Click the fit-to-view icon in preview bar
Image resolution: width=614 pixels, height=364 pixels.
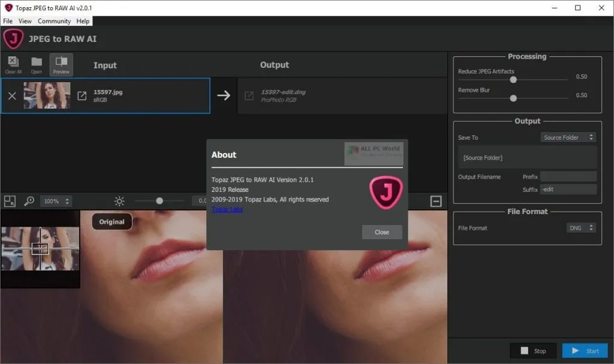(x=10, y=201)
